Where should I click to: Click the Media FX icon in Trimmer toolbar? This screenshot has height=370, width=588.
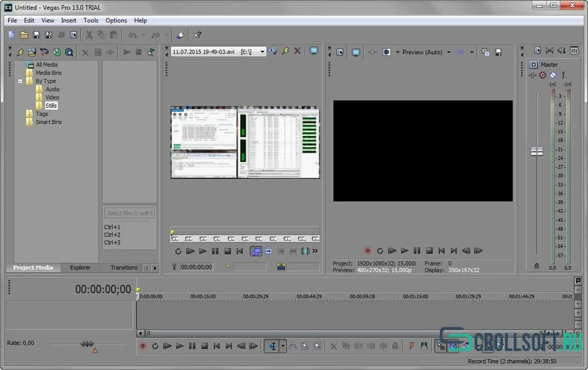(x=285, y=51)
